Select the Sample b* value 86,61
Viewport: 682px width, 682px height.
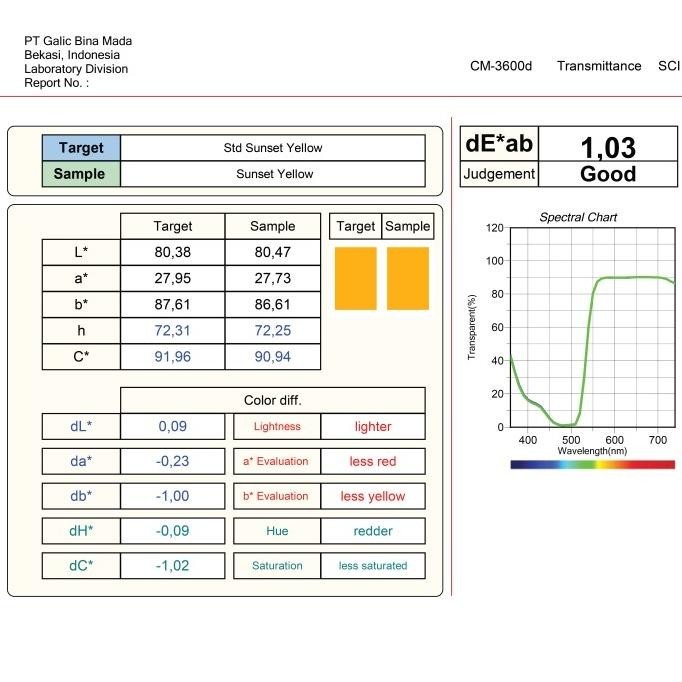coord(273,304)
